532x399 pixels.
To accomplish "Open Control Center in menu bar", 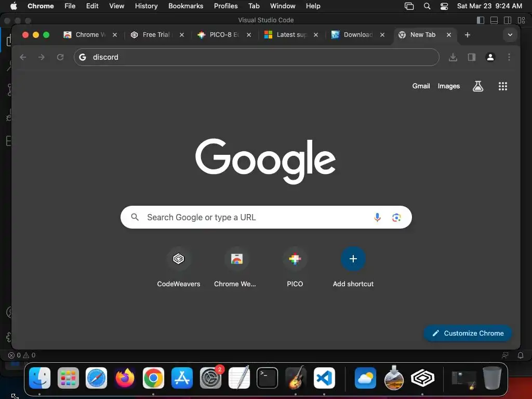I will (444, 6).
